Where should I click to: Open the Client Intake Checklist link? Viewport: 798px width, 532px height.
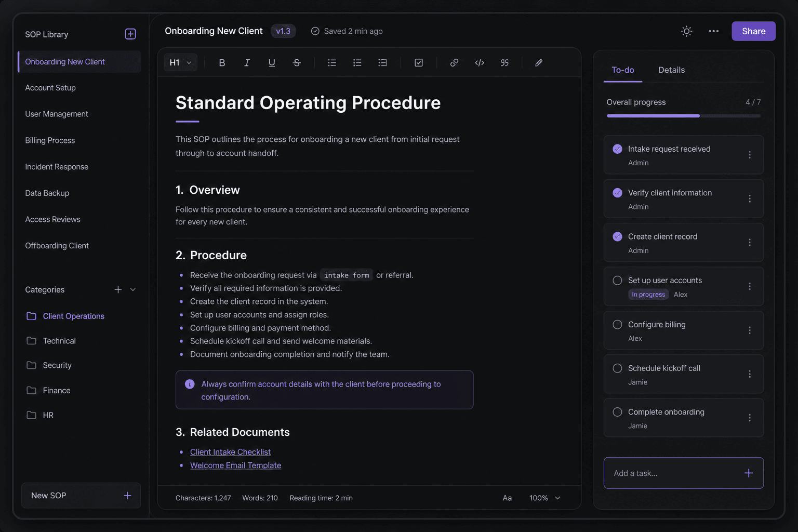[x=230, y=452]
